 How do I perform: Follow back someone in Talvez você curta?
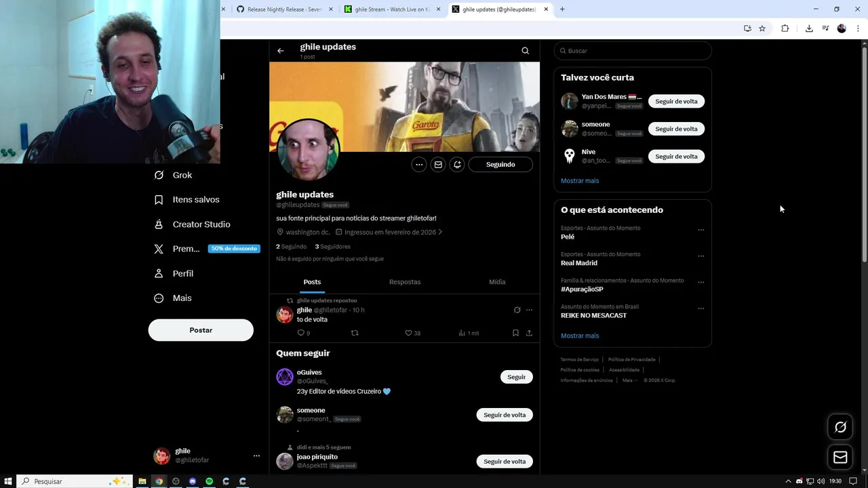[x=676, y=129]
